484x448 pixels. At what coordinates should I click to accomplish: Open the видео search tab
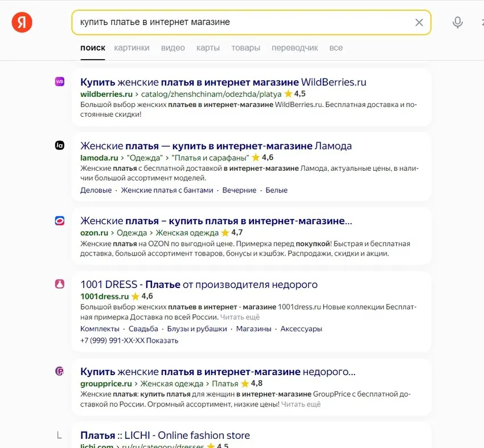[173, 48]
